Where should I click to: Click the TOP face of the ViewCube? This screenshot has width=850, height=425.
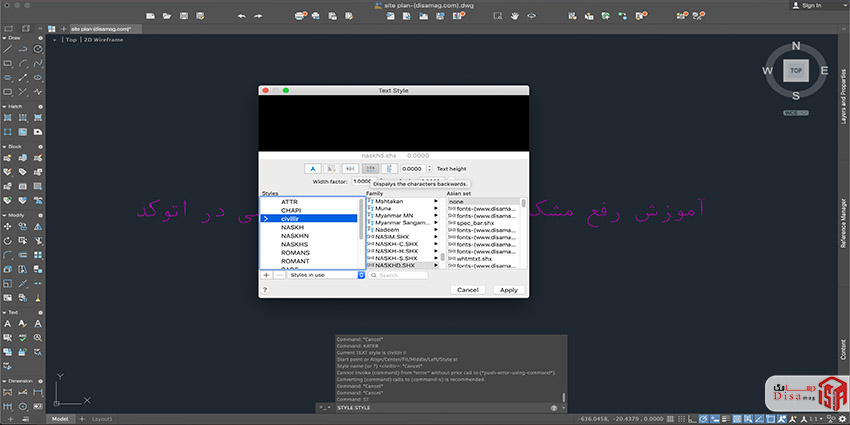tap(796, 71)
